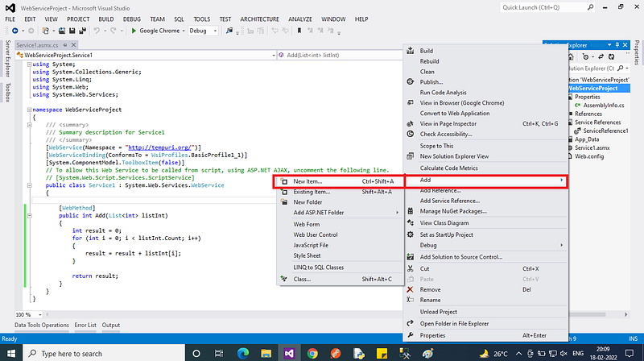Toggle a bookmark with the bookmark icon
Image resolution: width=644 pixels, height=361 pixels.
coord(299,31)
